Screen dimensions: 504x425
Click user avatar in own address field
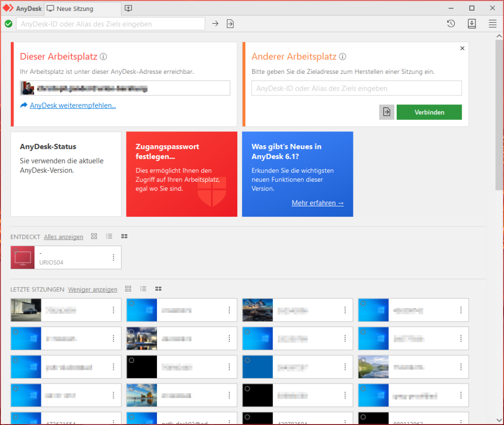pyautogui.click(x=28, y=88)
